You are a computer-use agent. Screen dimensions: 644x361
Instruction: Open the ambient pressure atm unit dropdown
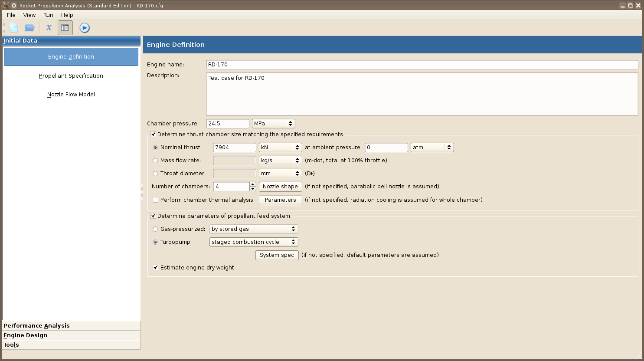click(432, 148)
